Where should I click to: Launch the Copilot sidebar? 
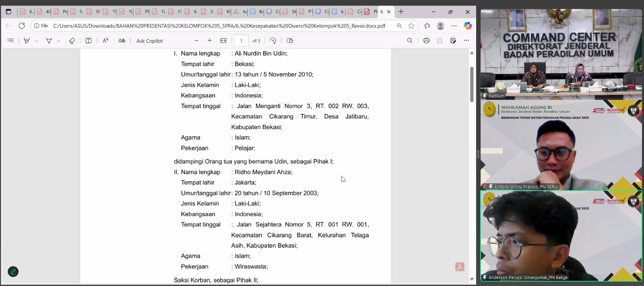coord(468,26)
